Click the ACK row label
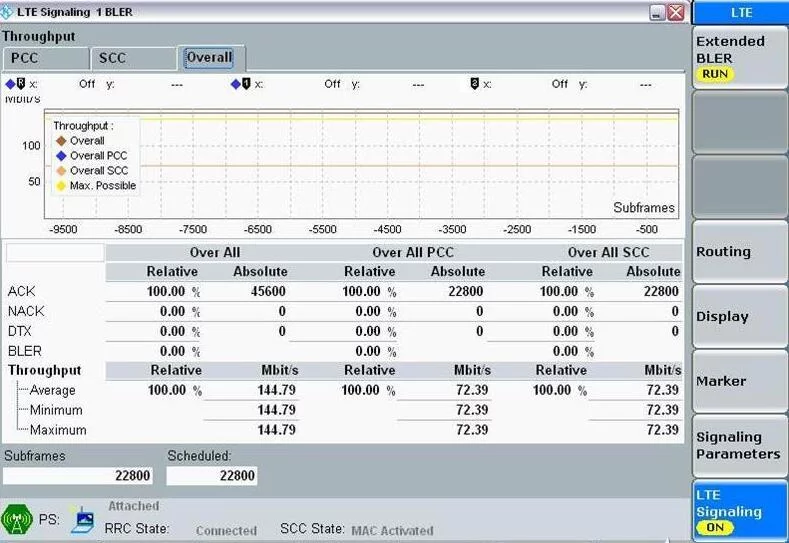 (22, 291)
